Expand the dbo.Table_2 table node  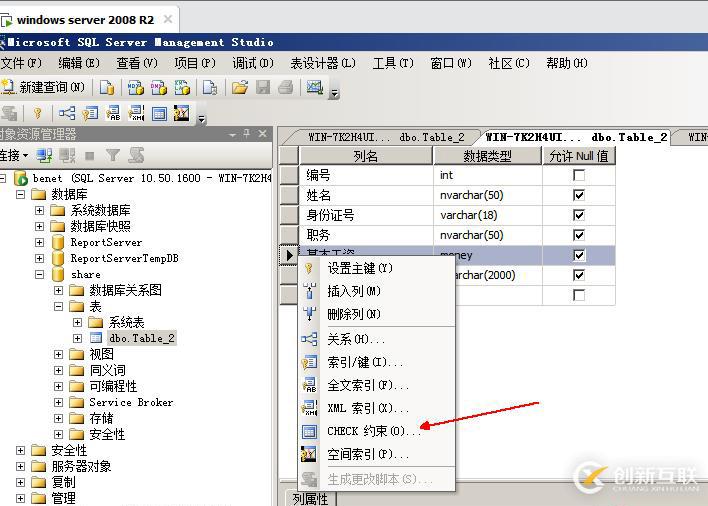[77, 338]
